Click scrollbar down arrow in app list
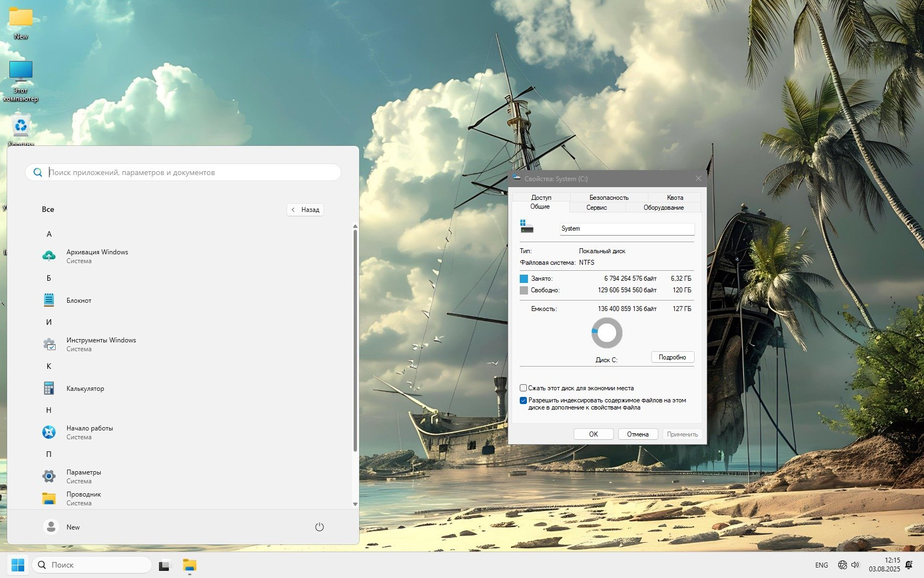 [355, 504]
